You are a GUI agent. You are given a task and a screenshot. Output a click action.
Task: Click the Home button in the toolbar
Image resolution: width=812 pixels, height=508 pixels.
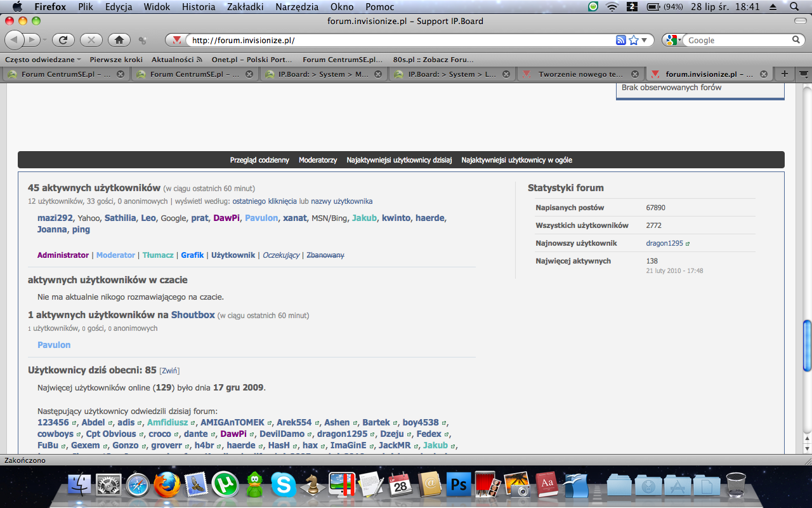119,40
